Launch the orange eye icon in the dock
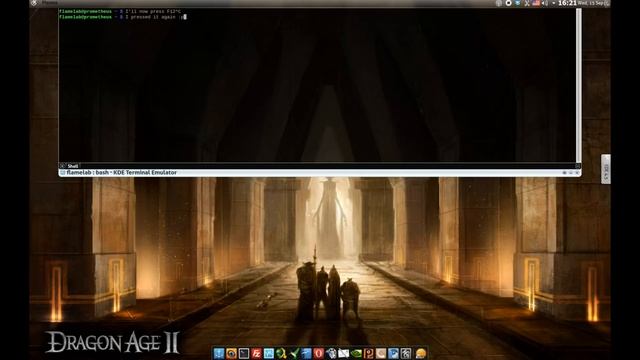Viewport: 640px width, 360px height. (x=231, y=353)
